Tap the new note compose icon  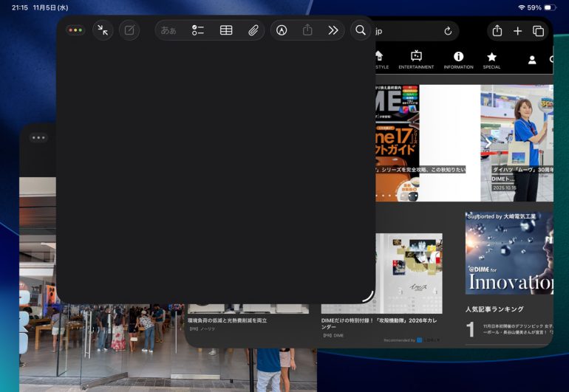click(x=129, y=30)
